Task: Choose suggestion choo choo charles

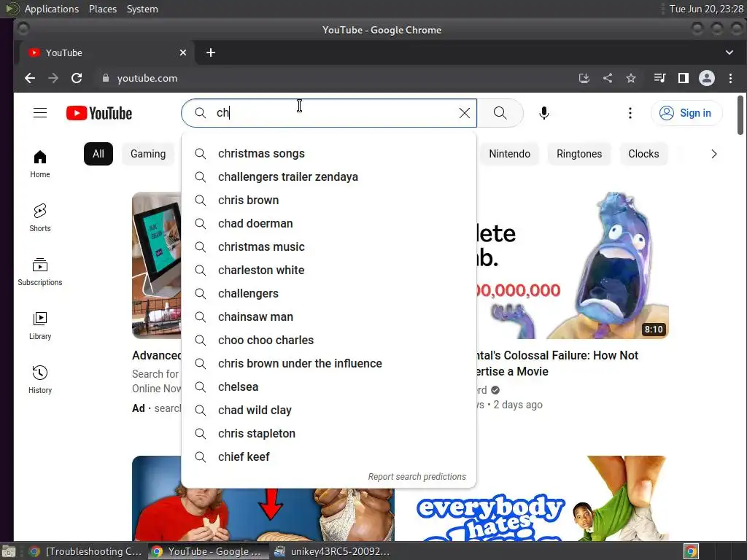Action: click(x=329, y=340)
